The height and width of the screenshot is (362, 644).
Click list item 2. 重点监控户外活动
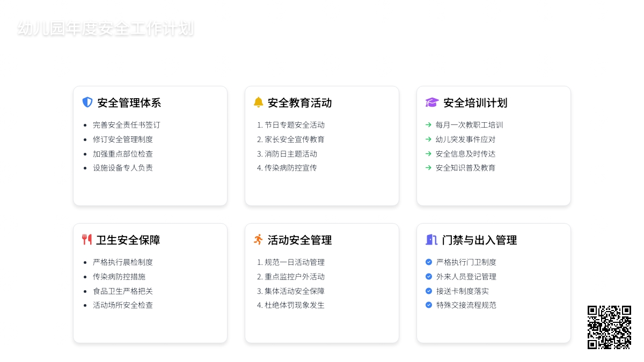click(291, 277)
